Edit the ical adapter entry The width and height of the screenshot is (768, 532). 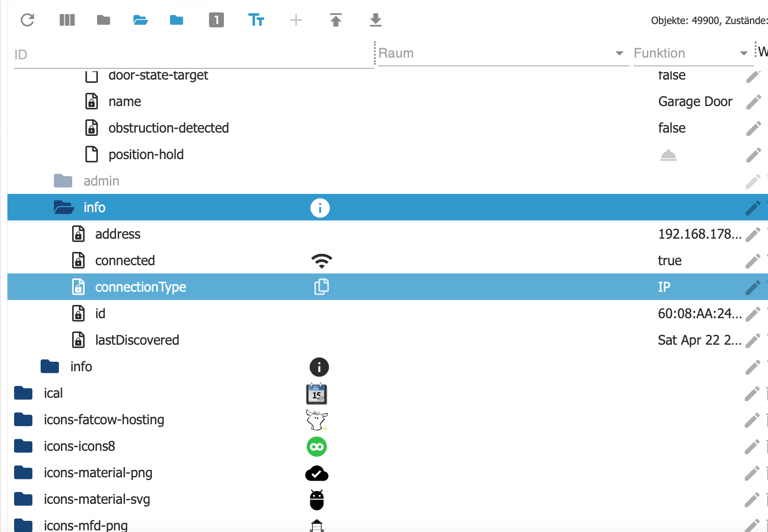752,393
